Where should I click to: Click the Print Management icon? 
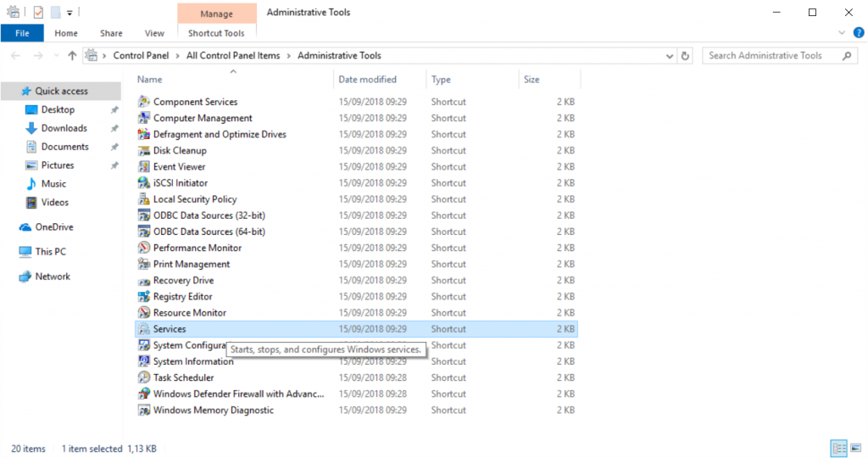[144, 264]
